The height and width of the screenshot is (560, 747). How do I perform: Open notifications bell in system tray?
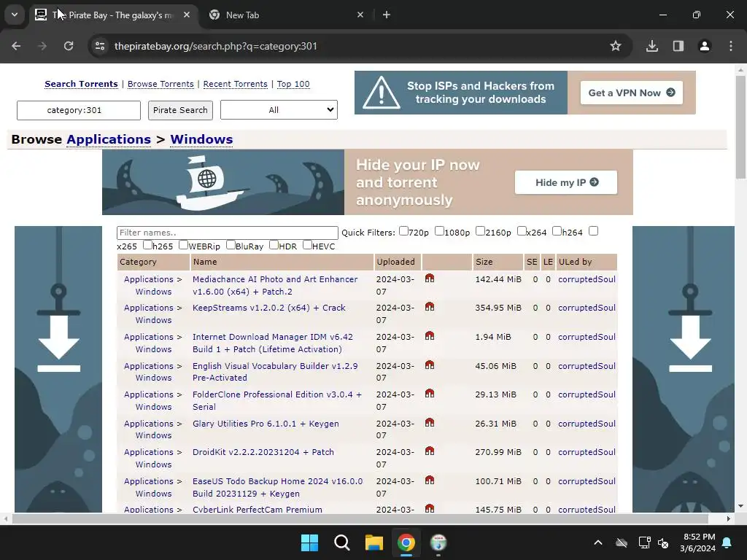[727, 542]
